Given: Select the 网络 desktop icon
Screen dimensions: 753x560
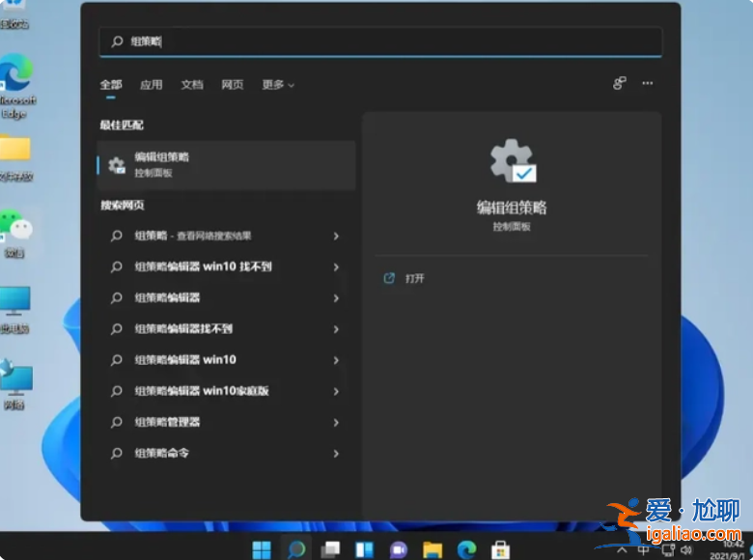Looking at the screenshot, I should [x=15, y=384].
